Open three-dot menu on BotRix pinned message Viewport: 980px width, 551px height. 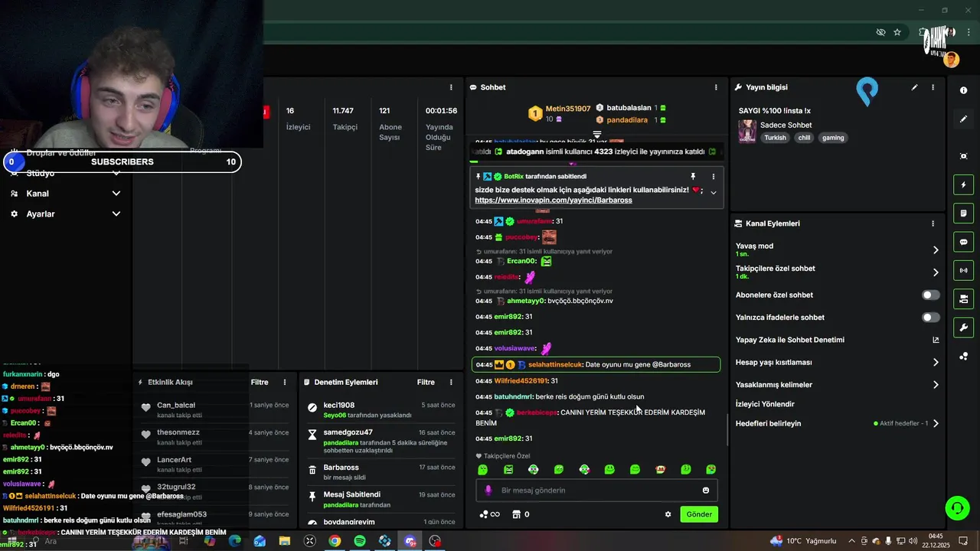(714, 176)
